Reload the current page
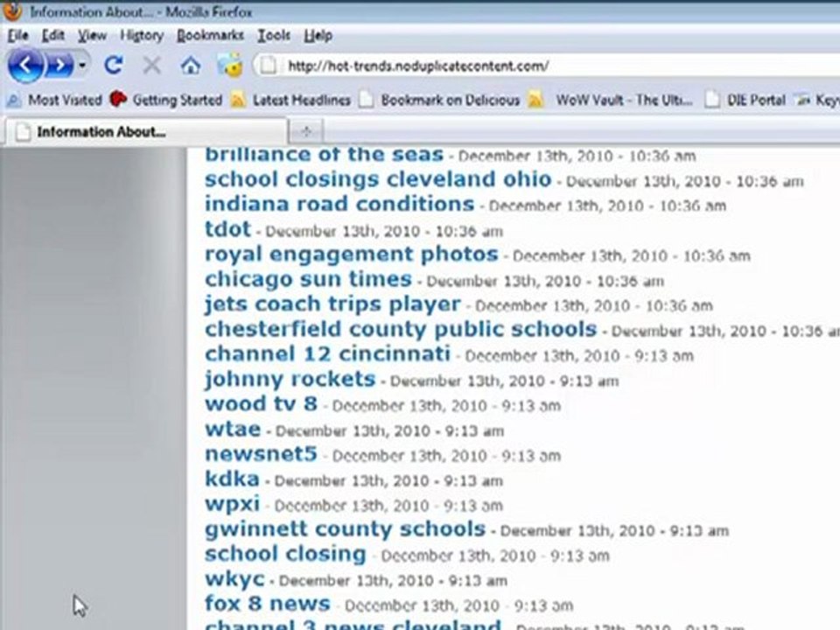840x630 pixels. point(114,66)
